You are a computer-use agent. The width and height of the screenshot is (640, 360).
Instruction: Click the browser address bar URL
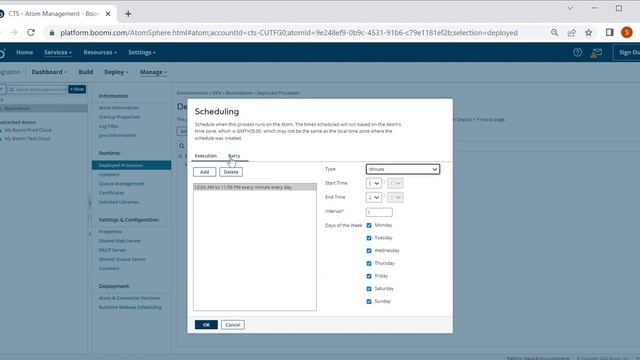289,33
